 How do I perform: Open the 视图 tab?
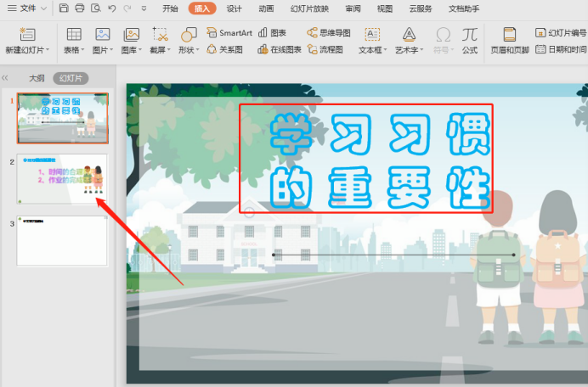[x=385, y=8]
